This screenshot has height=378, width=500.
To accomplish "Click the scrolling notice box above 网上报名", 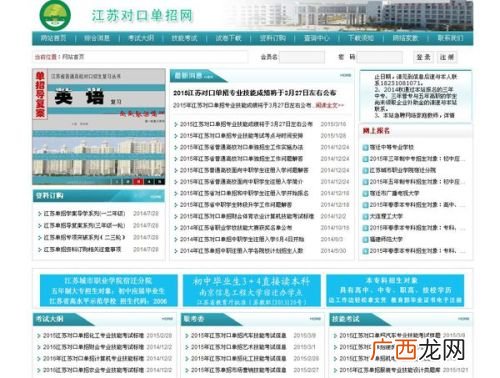I will tap(416, 96).
